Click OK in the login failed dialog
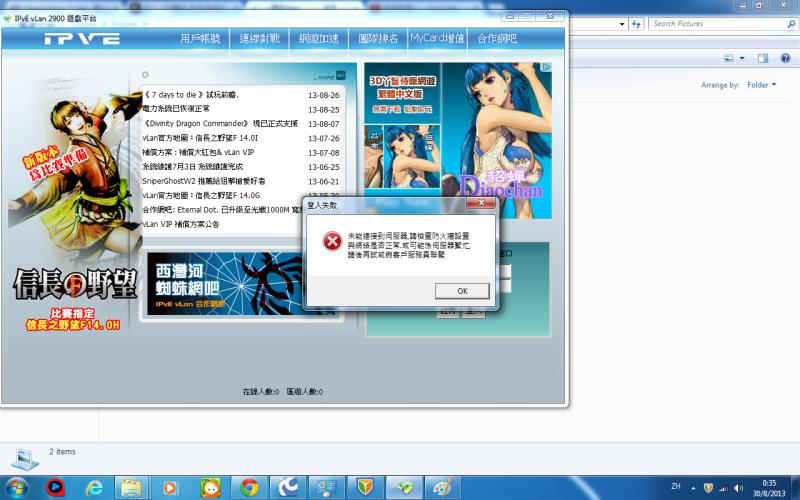The height and width of the screenshot is (500, 800). [462, 291]
